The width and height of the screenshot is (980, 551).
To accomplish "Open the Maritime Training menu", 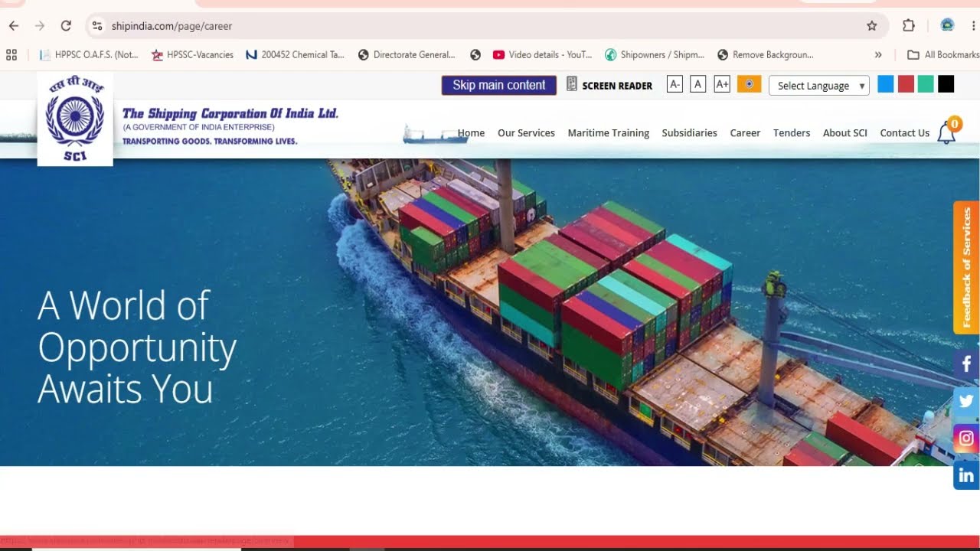I will (609, 133).
